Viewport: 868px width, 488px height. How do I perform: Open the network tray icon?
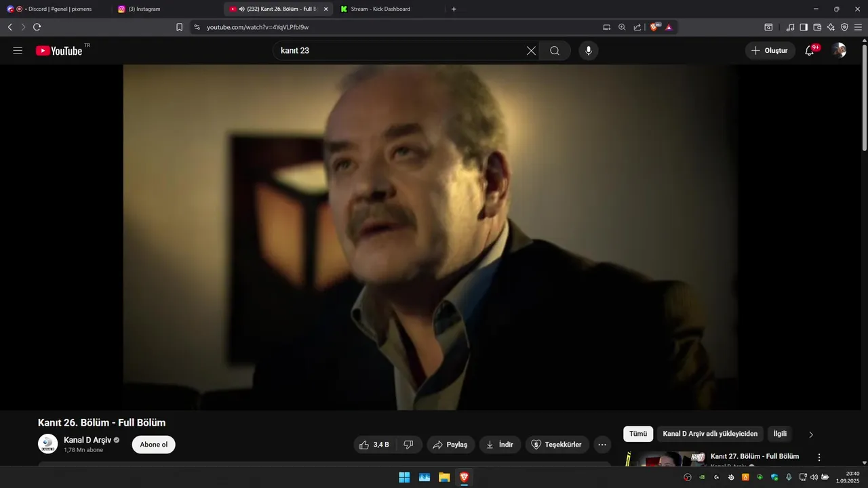pos(803,477)
